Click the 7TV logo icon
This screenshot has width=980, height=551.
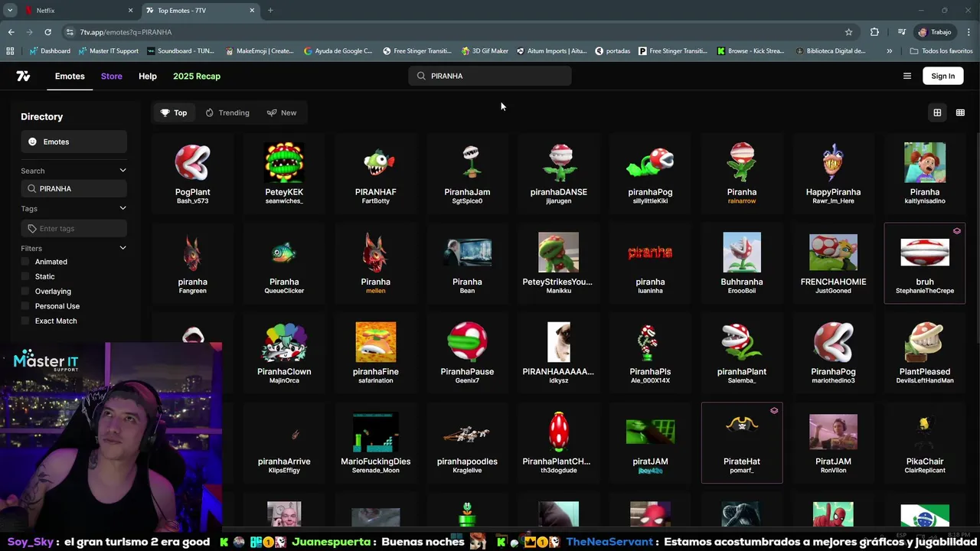[x=23, y=76]
